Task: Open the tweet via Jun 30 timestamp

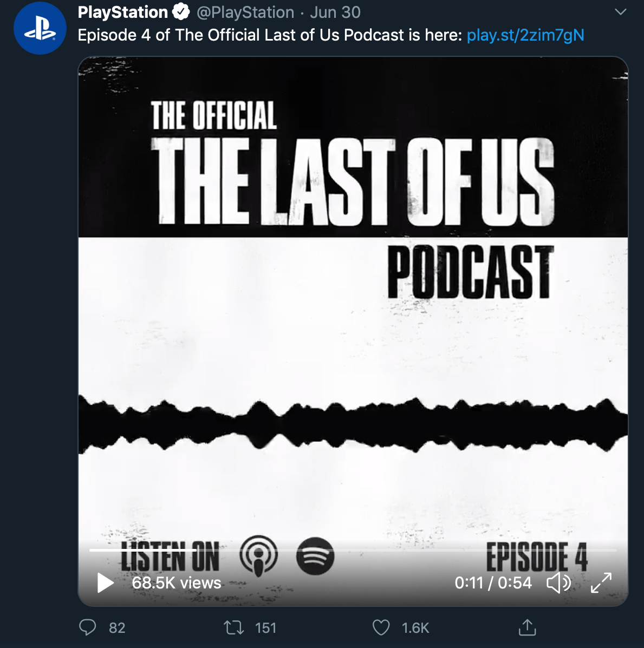Action: (335, 12)
